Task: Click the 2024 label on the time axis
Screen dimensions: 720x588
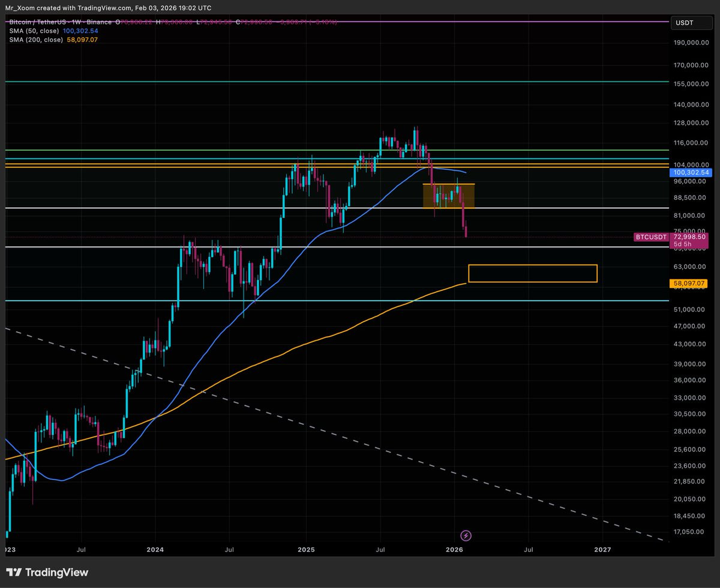Action: (x=155, y=549)
